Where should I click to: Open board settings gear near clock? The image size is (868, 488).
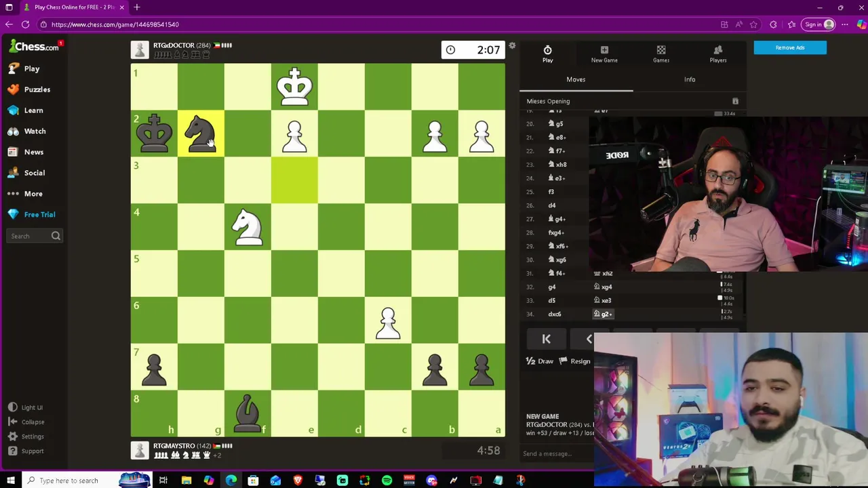point(512,46)
